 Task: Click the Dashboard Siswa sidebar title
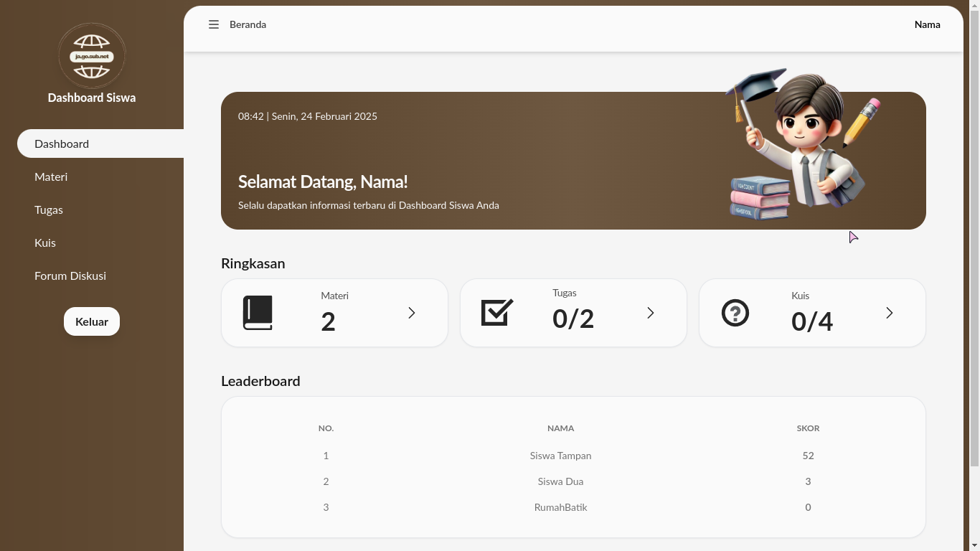[x=92, y=98]
